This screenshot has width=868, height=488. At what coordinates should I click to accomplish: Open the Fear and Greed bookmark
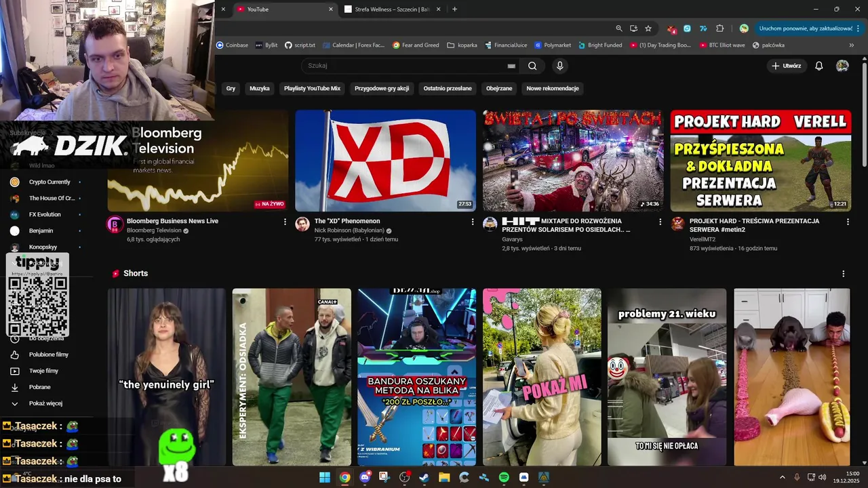[416, 45]
